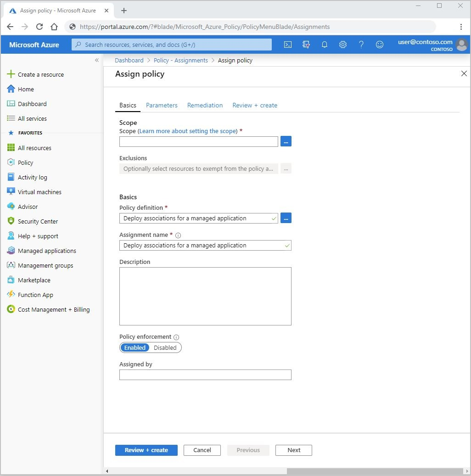Open the Scope picker with the ellipsis button
This screenshot has width=471, height=476.
286,141
